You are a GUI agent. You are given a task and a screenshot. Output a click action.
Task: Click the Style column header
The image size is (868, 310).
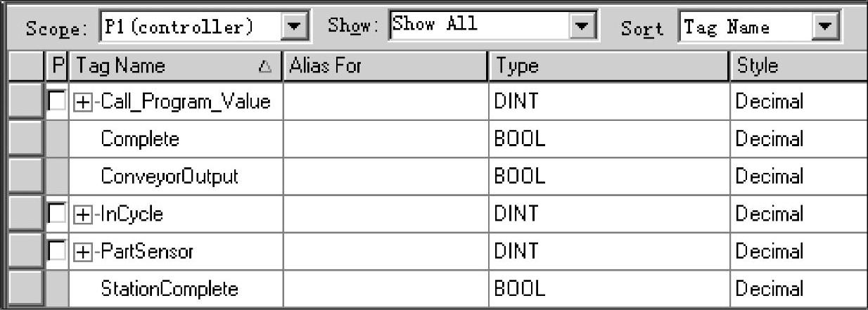tap(798, 67)
